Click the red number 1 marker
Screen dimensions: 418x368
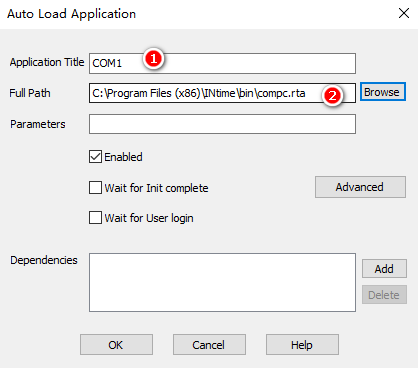pos(153,59)
